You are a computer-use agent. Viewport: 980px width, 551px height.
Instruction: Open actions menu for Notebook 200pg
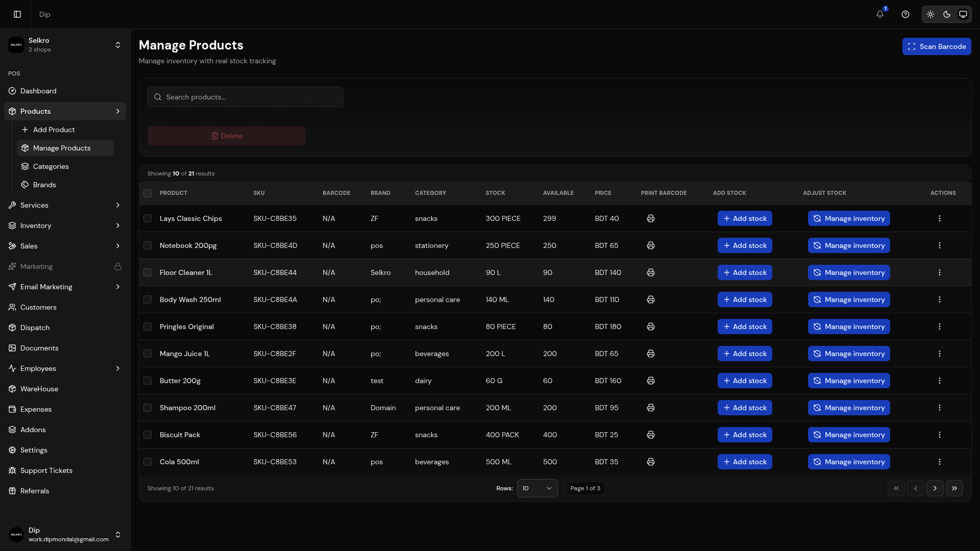coord(940,245)
